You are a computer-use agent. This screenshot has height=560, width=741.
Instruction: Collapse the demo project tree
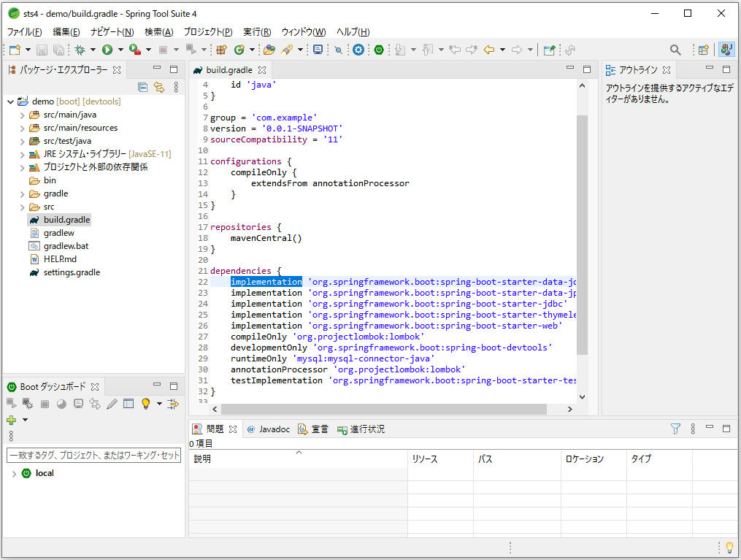(x=10, y=101)
